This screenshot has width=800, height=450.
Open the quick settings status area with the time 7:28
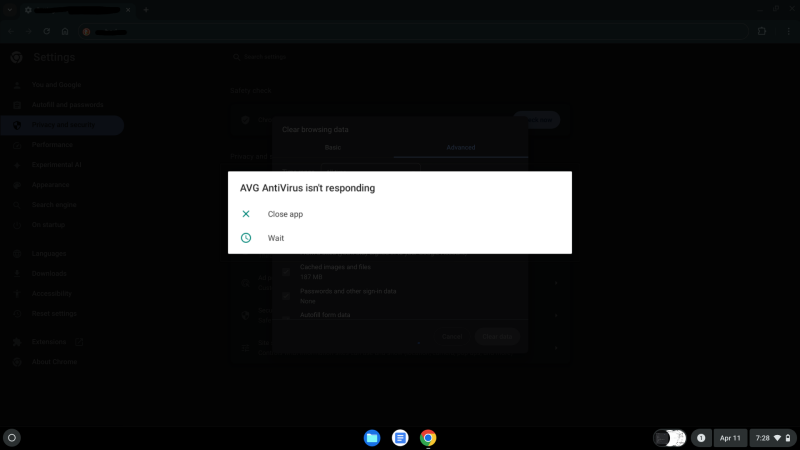tap(773, 438)
